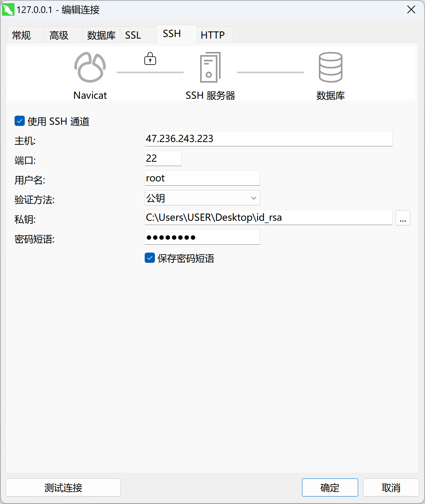Confirm settings with 确定 button
Viewport: 425px width, 504px height.
pos(329,487)
